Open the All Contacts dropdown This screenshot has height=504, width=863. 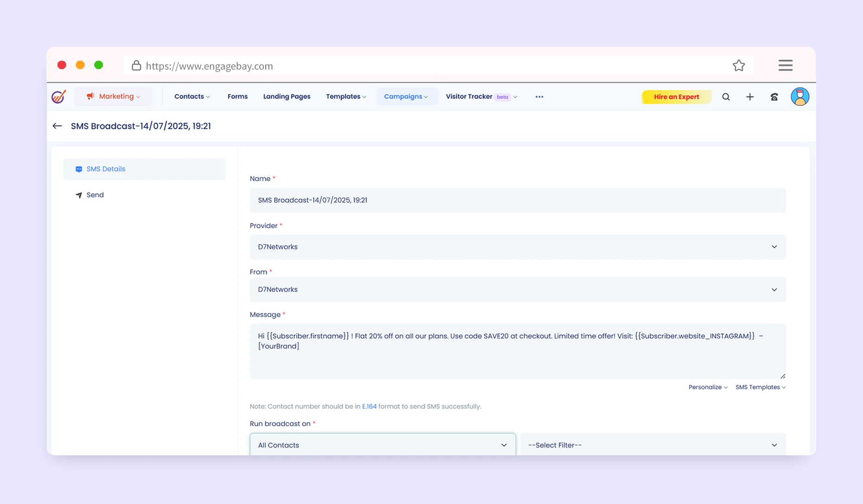tap(383, 445)
